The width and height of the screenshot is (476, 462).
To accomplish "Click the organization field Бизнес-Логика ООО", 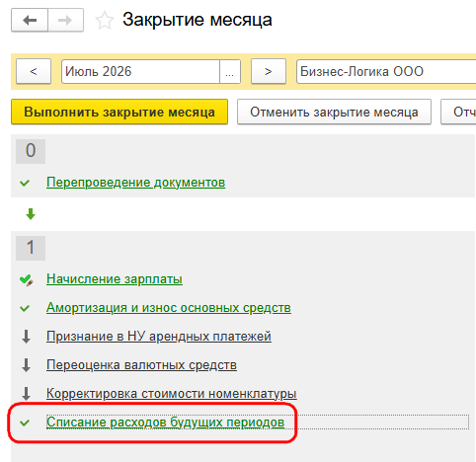I will click(386, 71).
